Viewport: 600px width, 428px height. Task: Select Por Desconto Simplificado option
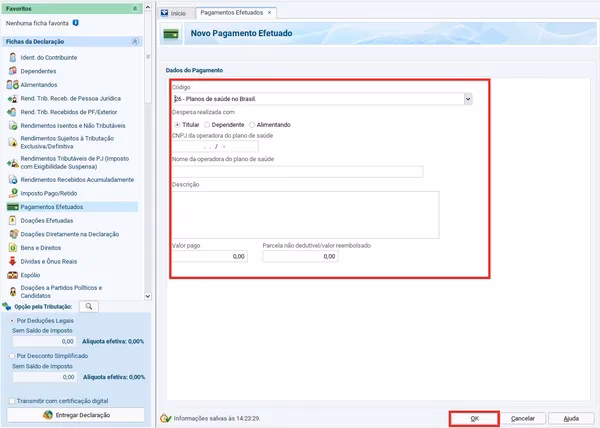pyautogui.click(x=10, y=355)
